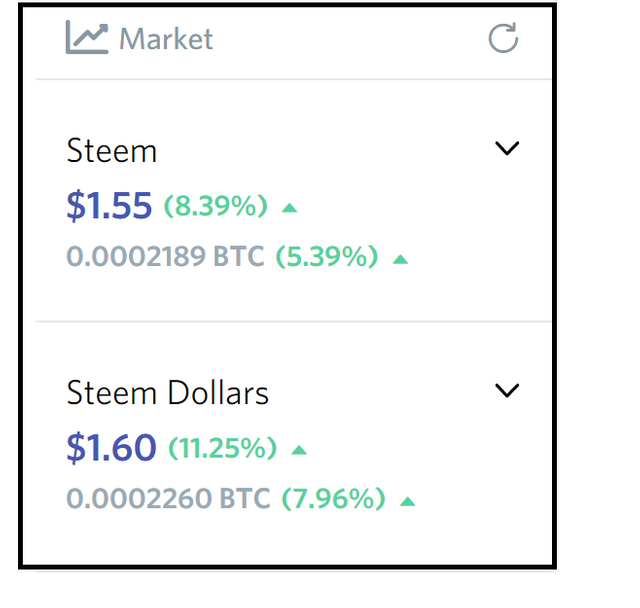
Task: Open the Steem heading
Action: click(111, 151)
